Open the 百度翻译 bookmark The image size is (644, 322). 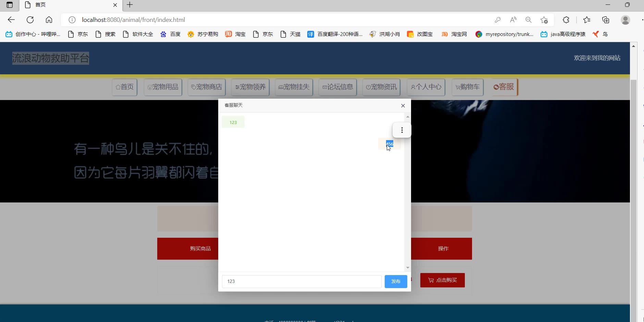[335, 34]
